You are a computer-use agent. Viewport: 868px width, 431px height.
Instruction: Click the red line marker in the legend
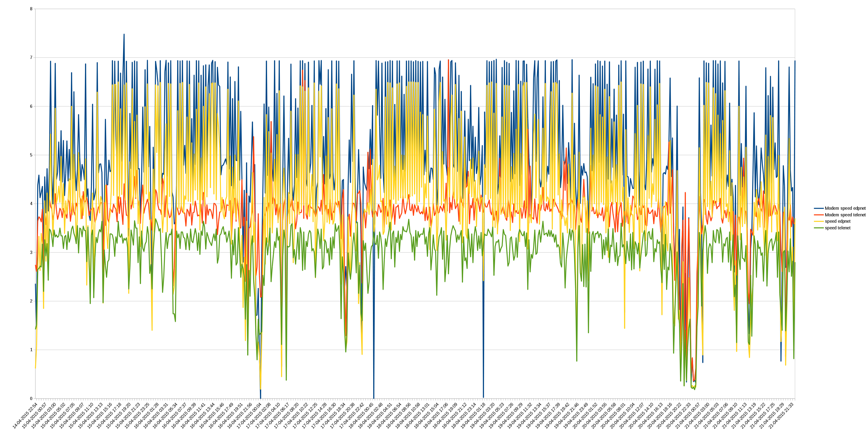[x=819, y=215]
